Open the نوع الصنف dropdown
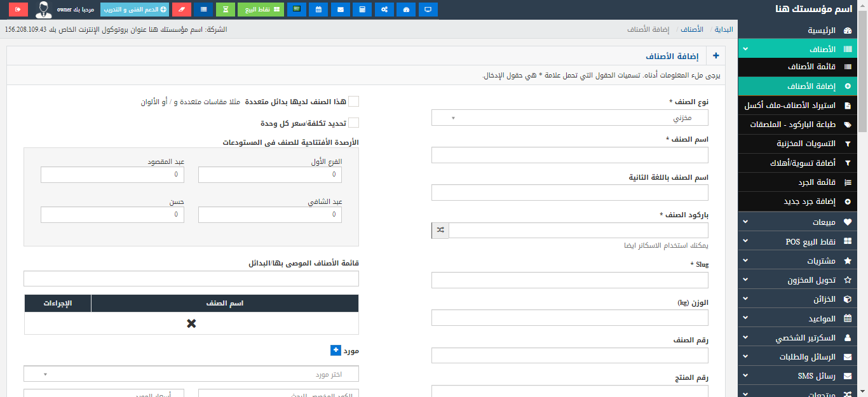Viewport: 868px width, 397px height. click(569, 118)
